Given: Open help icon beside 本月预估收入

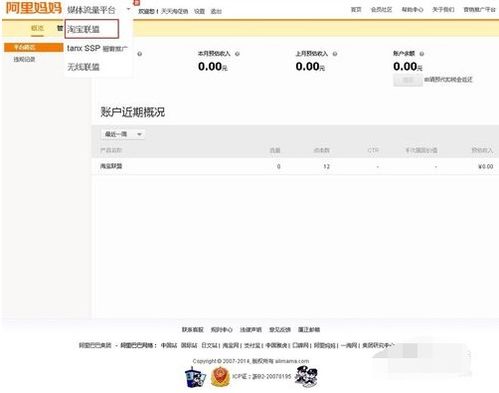Looking at the screenshot, I should [237, 54].
